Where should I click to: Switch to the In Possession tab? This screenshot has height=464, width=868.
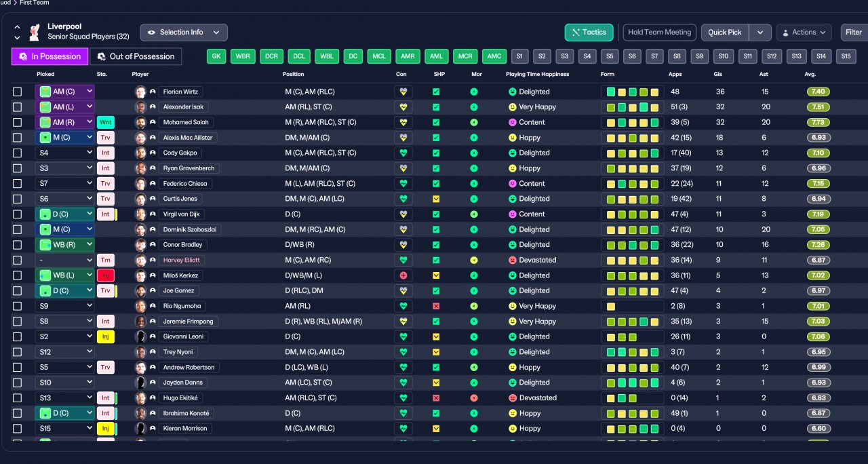pos(50,56)
